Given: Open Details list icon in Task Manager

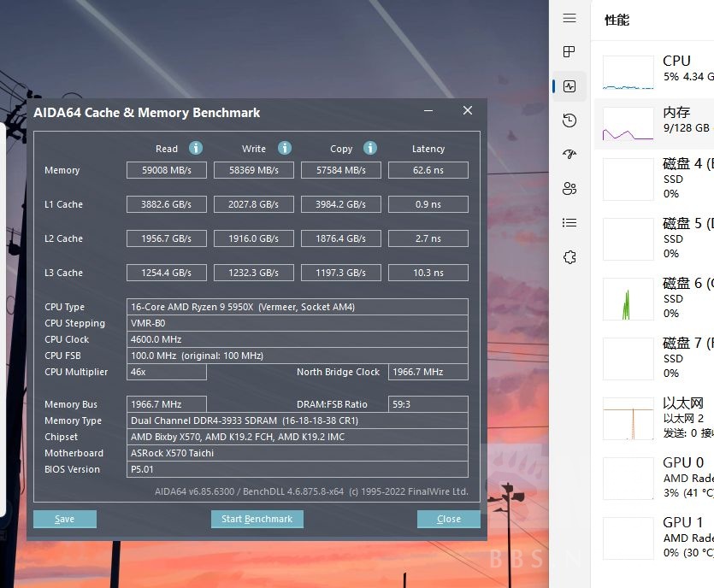Looking at the screenshot, I should point(569,223).
